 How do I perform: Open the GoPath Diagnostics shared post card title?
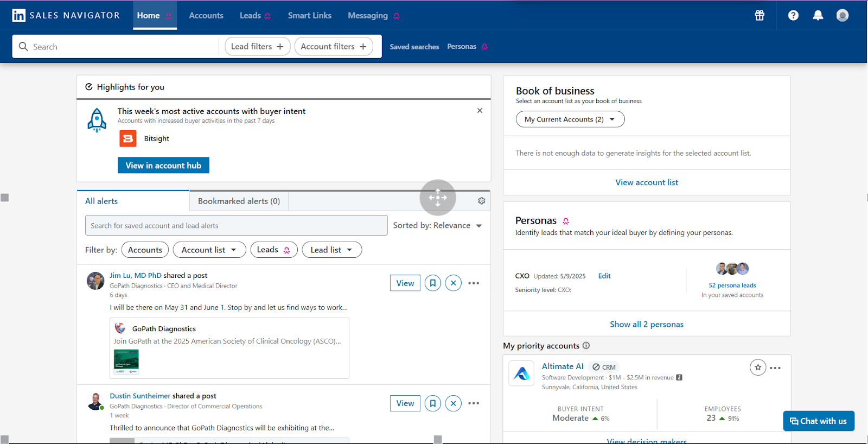(x=164, y=328)
